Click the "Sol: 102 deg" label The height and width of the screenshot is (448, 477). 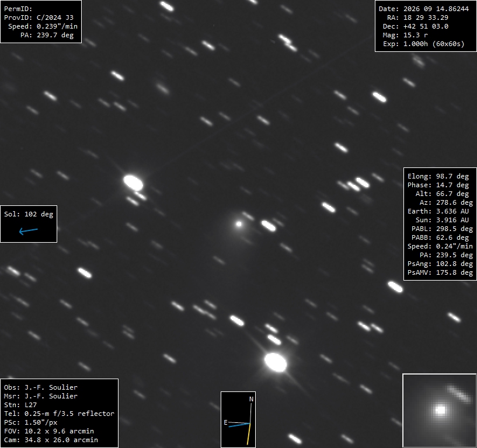click(29, 214)
